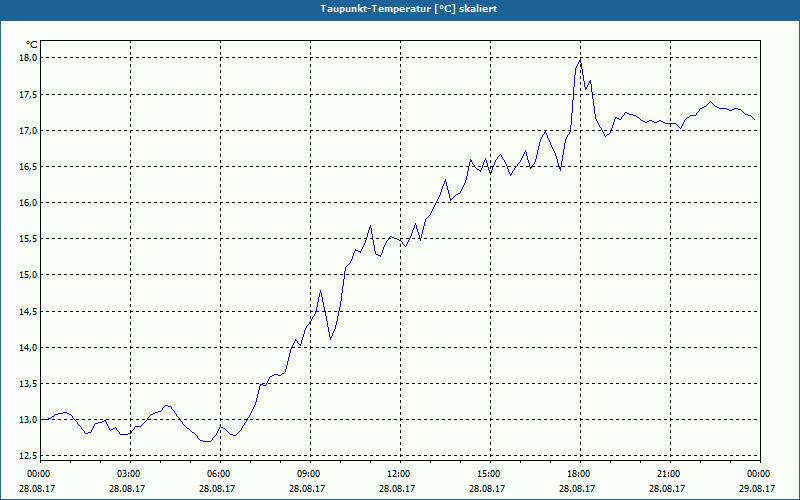800x500 pixels.
Task: Click the '03:00' time axis label
Action: pos(130,474)
